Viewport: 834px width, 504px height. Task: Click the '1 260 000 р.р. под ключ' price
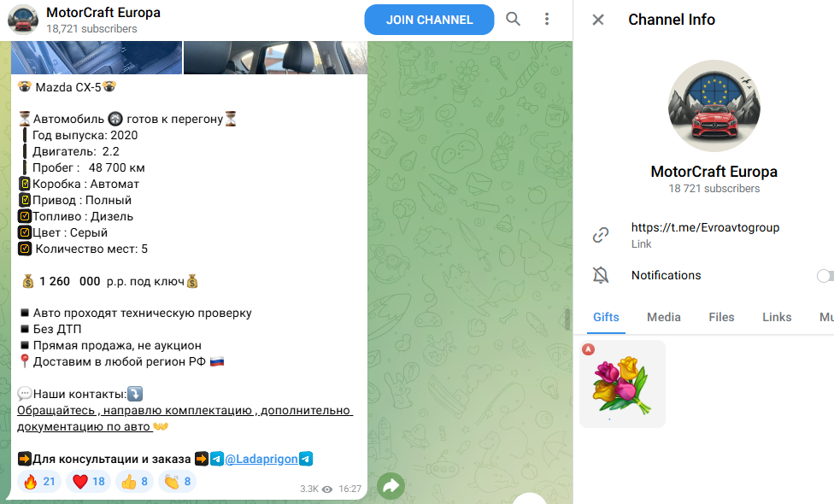point(111,281)
